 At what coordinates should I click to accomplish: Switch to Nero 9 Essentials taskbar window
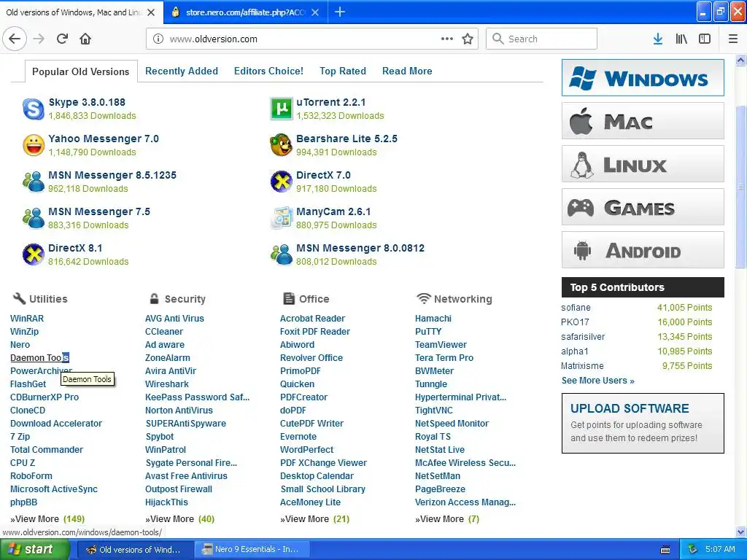click(251, 550)
